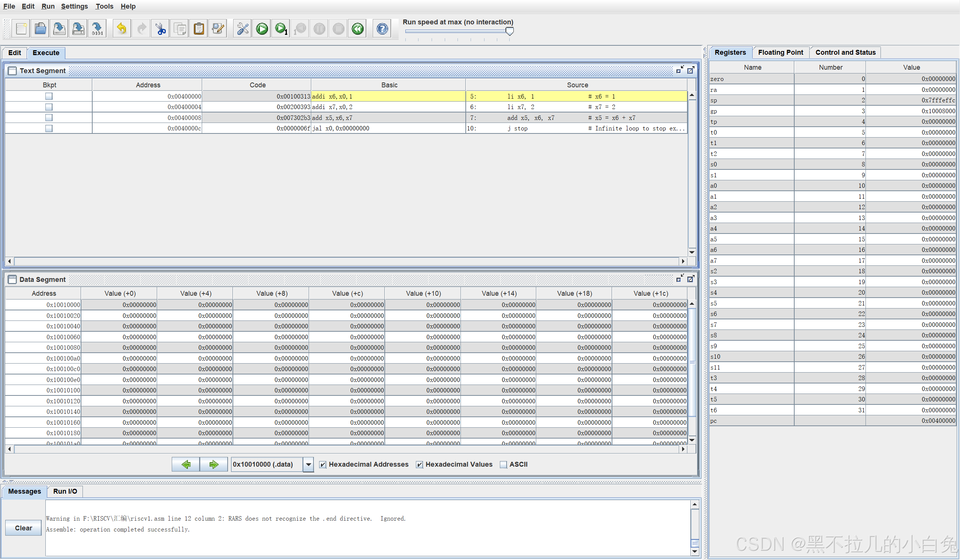Switch to the Run I/O tab
This screenshot has width=960, height=560.
click(x=65, y=491)
